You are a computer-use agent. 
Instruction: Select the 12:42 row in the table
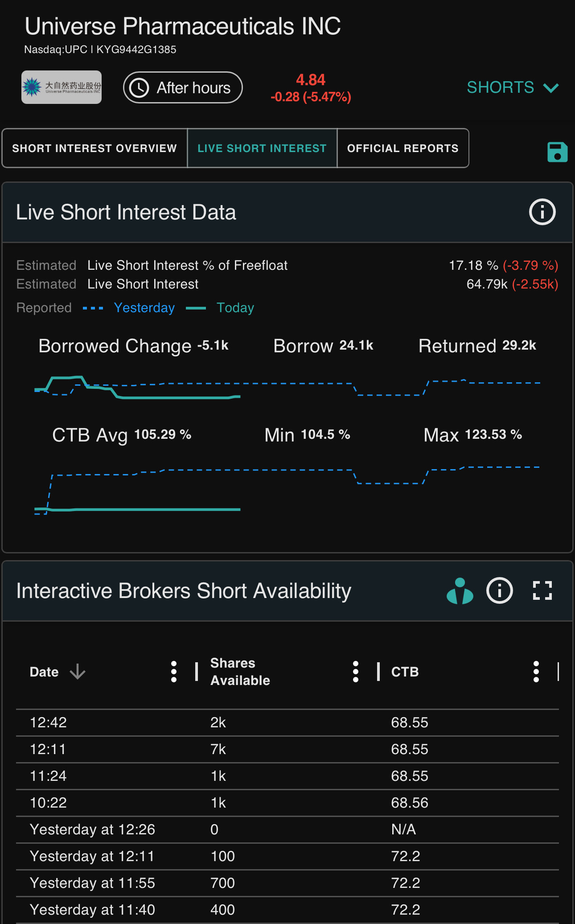point(287,722)
